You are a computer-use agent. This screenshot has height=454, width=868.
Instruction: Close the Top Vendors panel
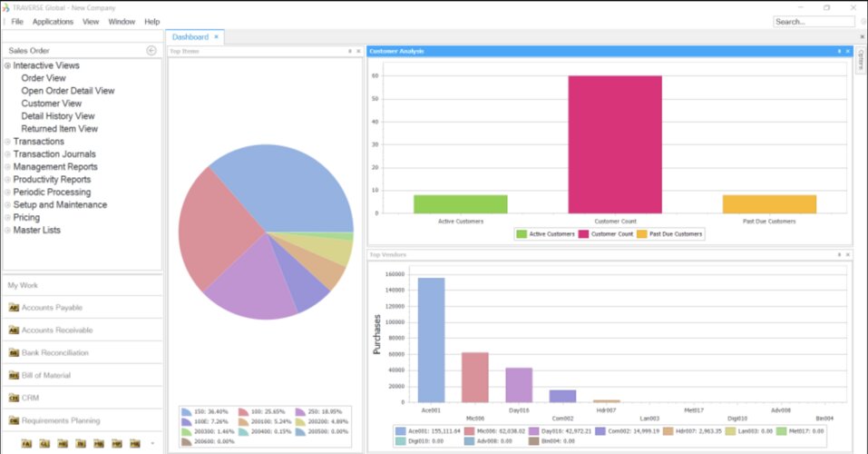pos(847,254)
